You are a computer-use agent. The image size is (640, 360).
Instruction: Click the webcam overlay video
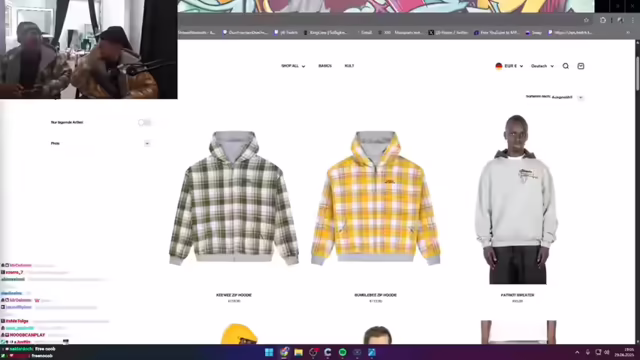tap(89, 49)
